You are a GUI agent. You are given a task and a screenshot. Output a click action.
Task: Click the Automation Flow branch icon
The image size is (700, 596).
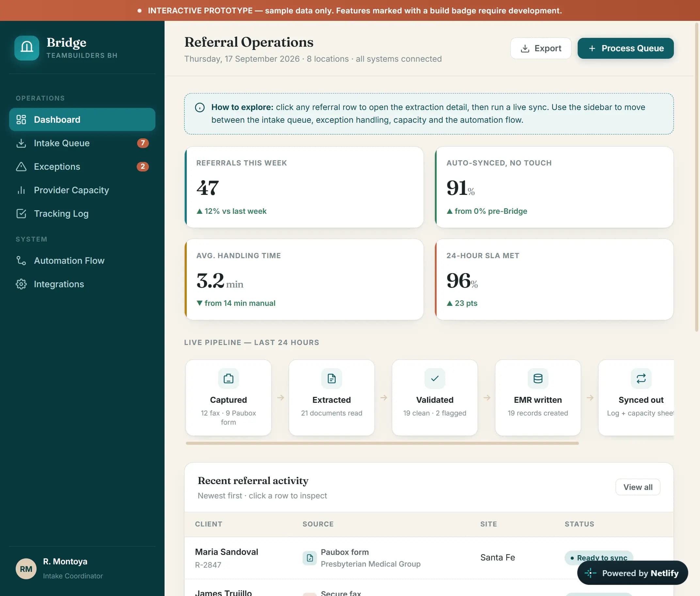(x=21, y=261)
